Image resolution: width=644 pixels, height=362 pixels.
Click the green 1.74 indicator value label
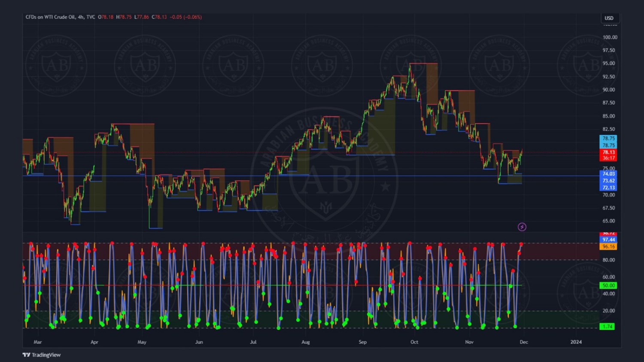tap(607, 326)
